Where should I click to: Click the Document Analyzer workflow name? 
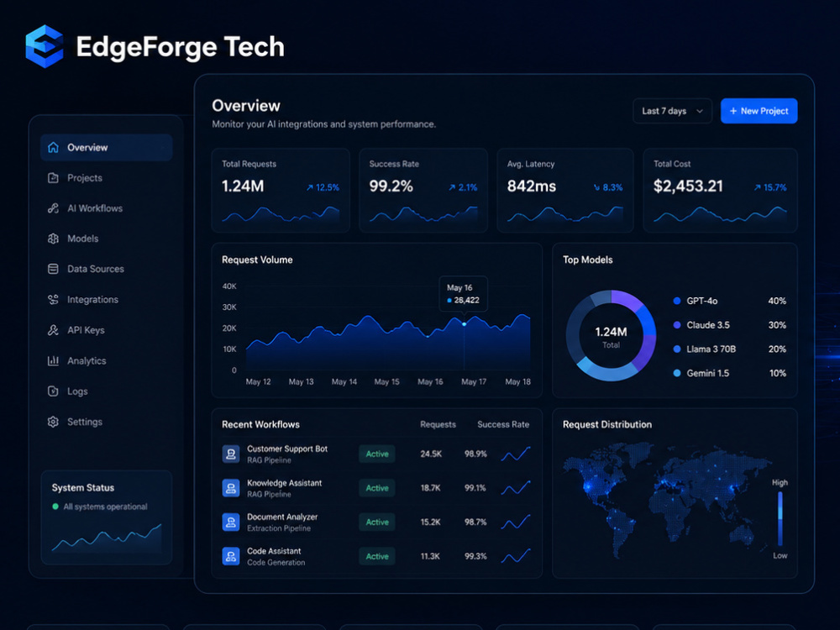(x=282, y=517)
